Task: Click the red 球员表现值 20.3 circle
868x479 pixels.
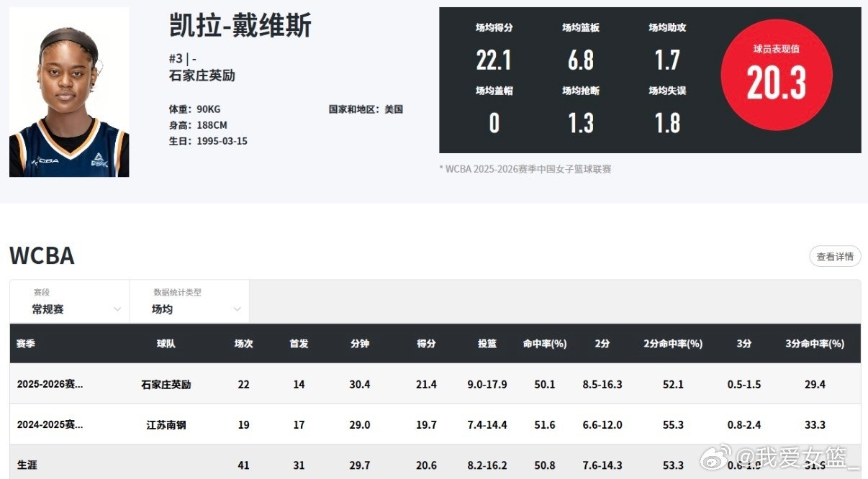Action: point(777,75)
